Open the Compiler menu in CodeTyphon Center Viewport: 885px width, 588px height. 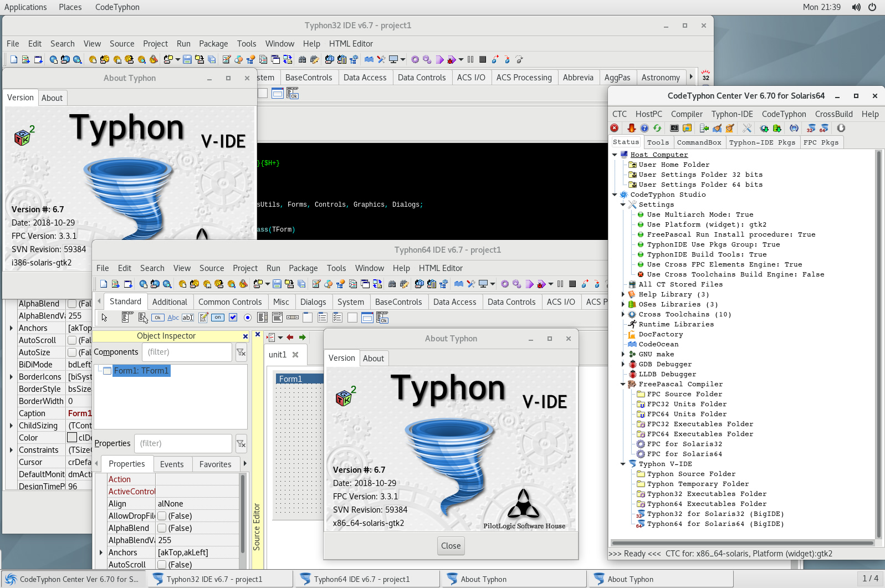[687, 114]
